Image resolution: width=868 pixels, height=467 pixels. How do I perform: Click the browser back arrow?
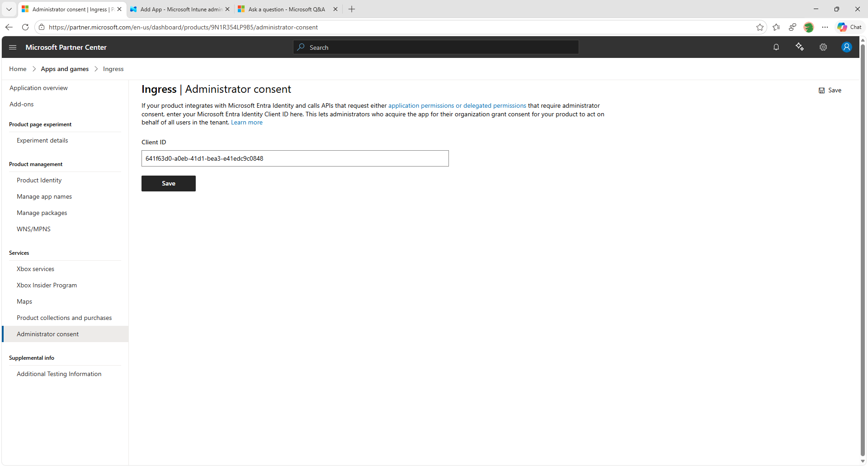click(9, 27)
